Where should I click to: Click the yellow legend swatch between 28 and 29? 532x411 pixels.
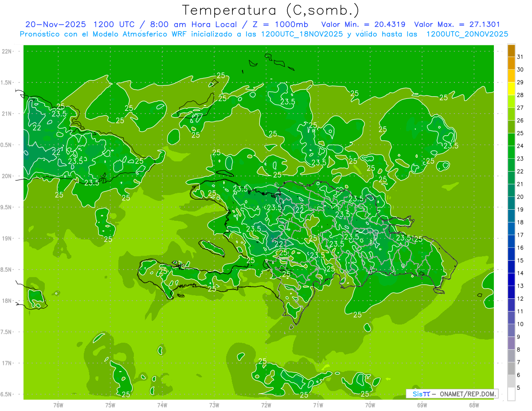[x=511, y=89]
